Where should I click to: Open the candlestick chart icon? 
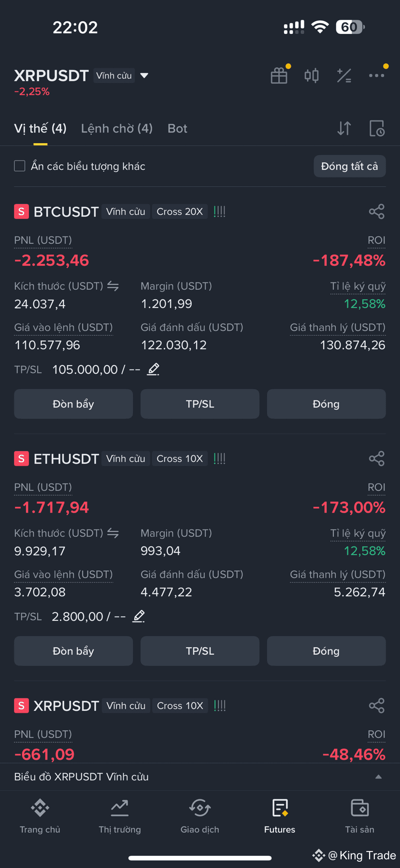(312, 75)
